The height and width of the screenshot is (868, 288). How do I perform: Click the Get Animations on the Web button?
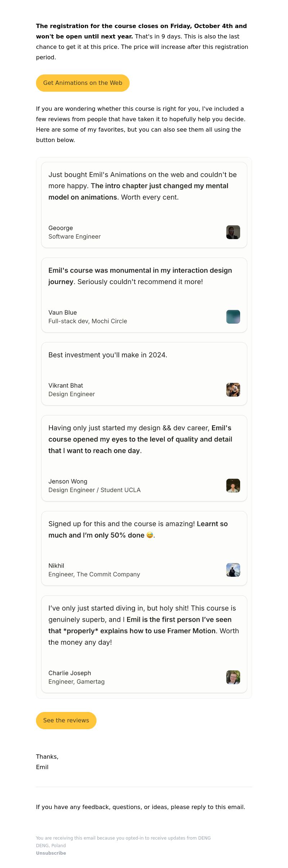tap(82, 83)
